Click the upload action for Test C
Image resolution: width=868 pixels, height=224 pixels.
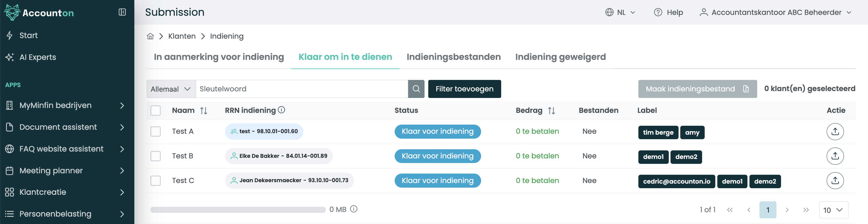point(835,181)
